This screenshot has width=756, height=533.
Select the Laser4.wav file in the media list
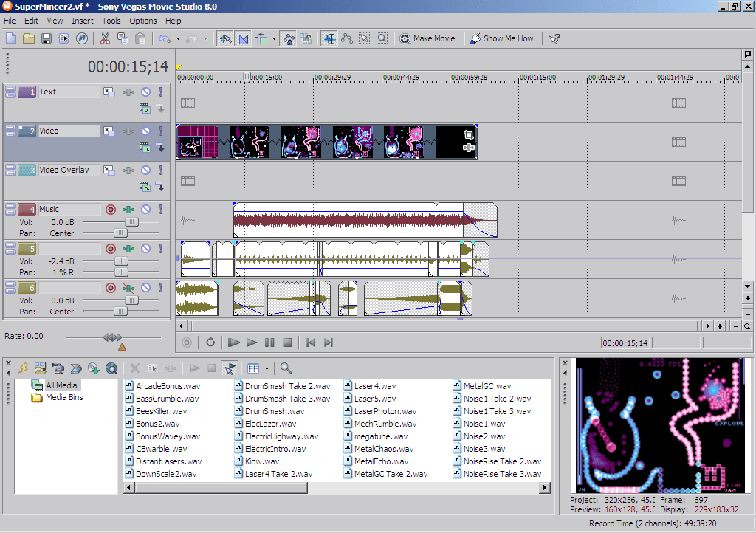[376, 386]
